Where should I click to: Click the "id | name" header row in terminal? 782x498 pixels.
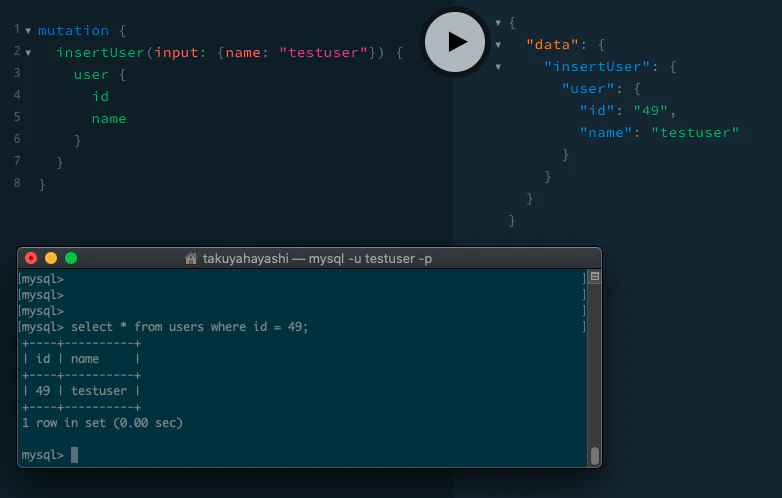81,359
